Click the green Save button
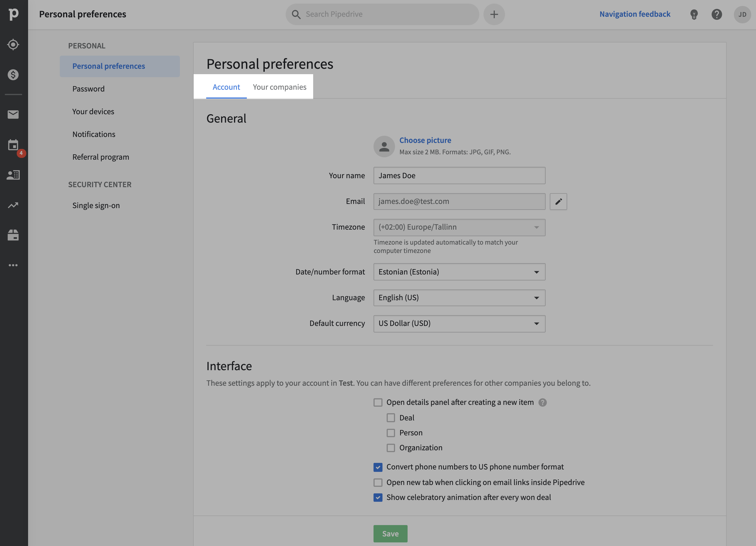The height and width of the screenshot is (546, 756). coord(390,533)
